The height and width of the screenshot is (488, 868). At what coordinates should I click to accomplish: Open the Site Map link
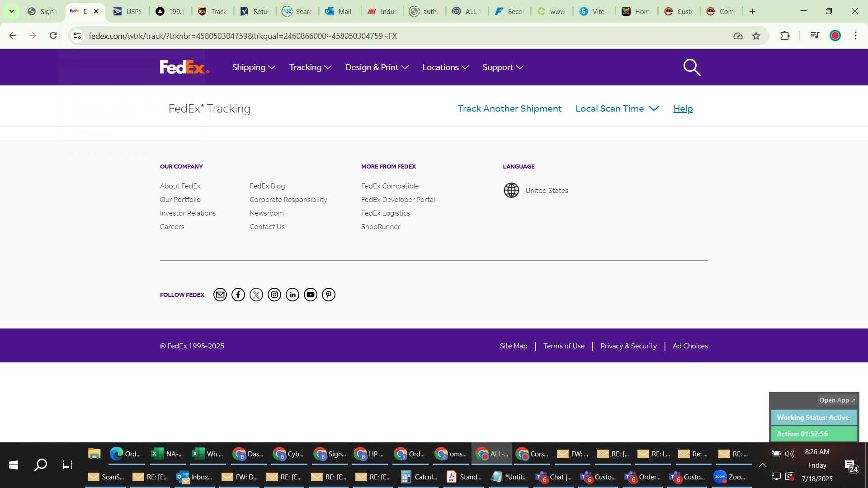click(x=513, y=346)
